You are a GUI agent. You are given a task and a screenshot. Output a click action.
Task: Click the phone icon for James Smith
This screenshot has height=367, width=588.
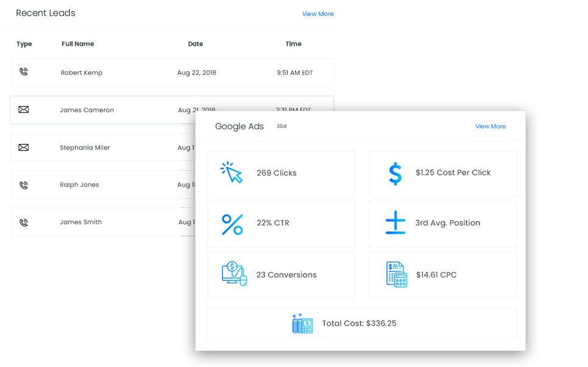click(24, 223)
